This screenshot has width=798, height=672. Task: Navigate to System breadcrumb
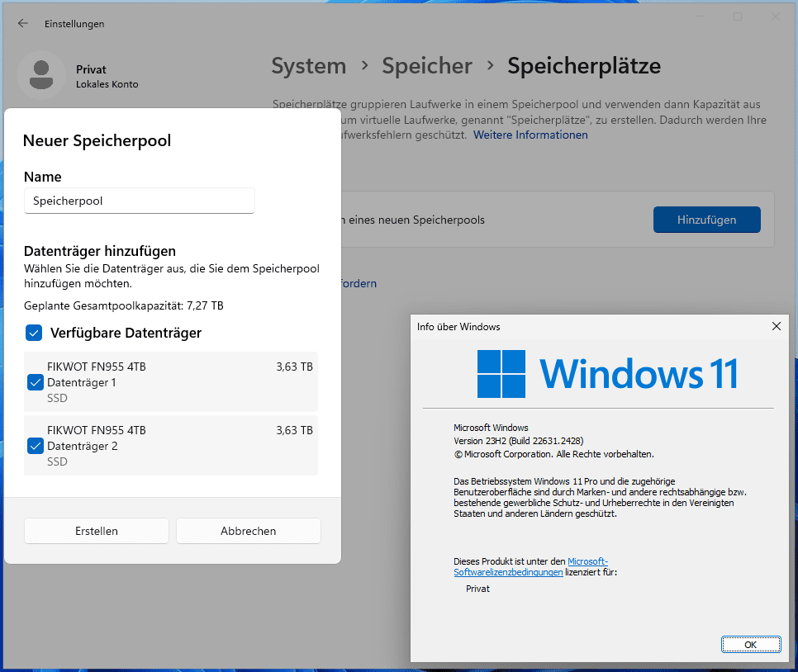coord(309,66)
